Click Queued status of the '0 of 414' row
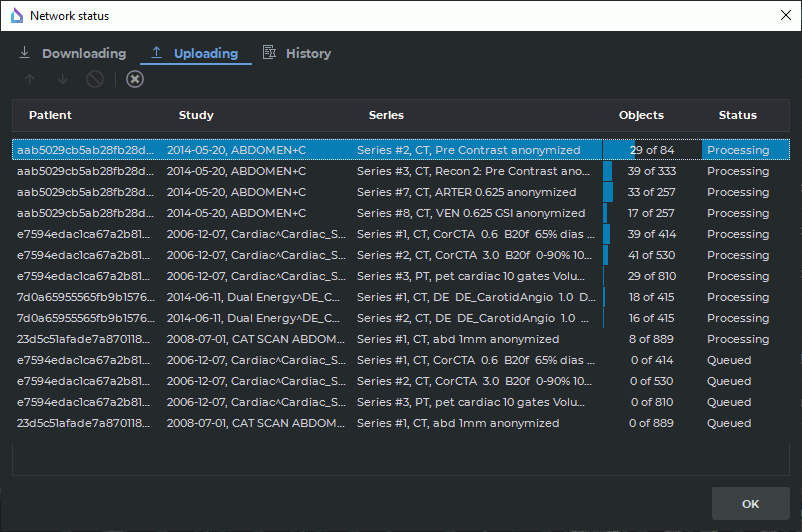The width and height of the screenshot is (802, 532). click(729, 360)
